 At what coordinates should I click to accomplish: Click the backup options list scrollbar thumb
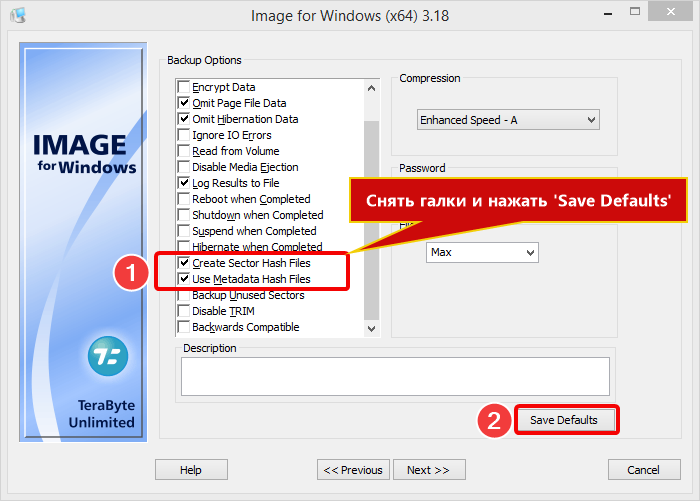[x=371, y=220]
